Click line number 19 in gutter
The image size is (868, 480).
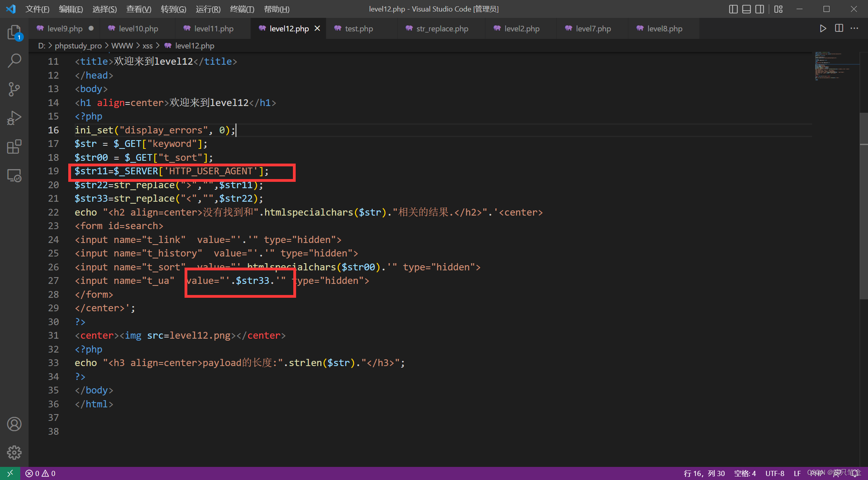[x=53, y=171]
